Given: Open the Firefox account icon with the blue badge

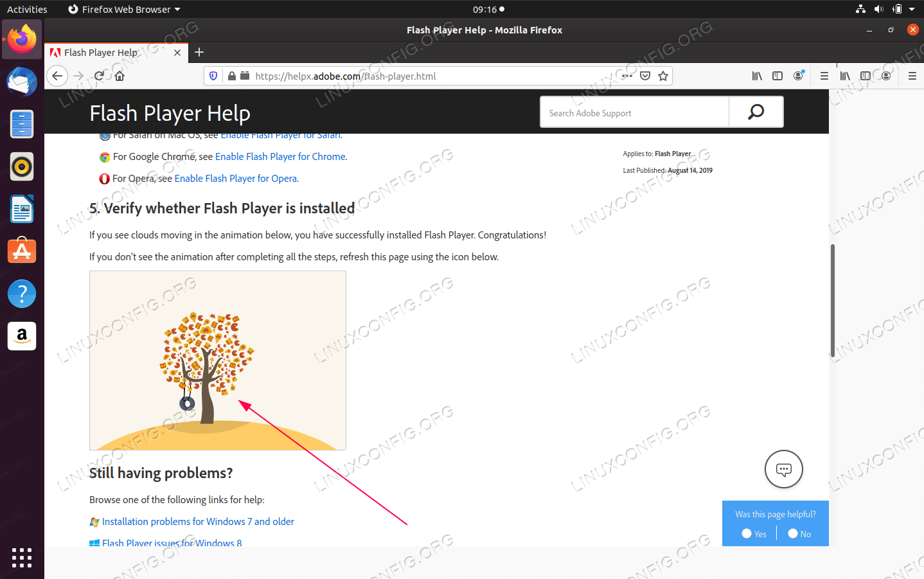Looking at the screenshot, I should click(799, 76).
